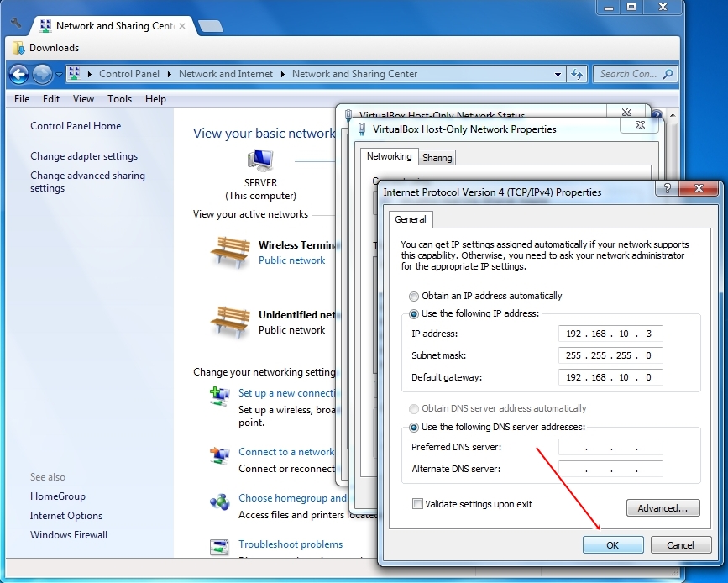Click Network and Internet breadcrumb
The height and width of the screenshot is (583, 728).
point(226,74)
